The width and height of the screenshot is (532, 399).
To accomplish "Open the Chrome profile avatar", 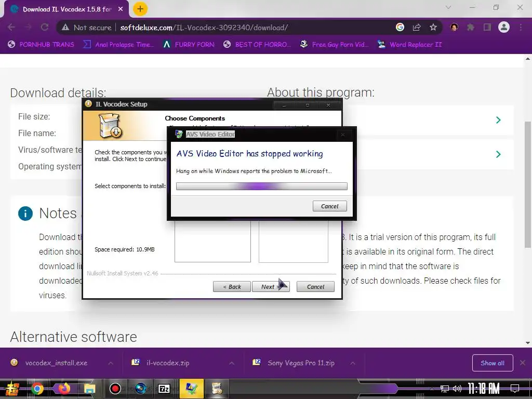I will coord(504,27).
